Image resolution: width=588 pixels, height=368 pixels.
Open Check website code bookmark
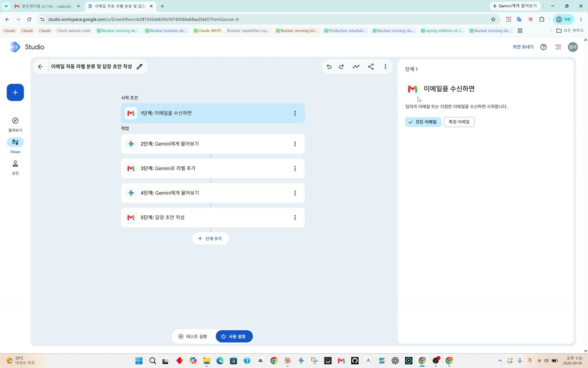tap(73, 31)
